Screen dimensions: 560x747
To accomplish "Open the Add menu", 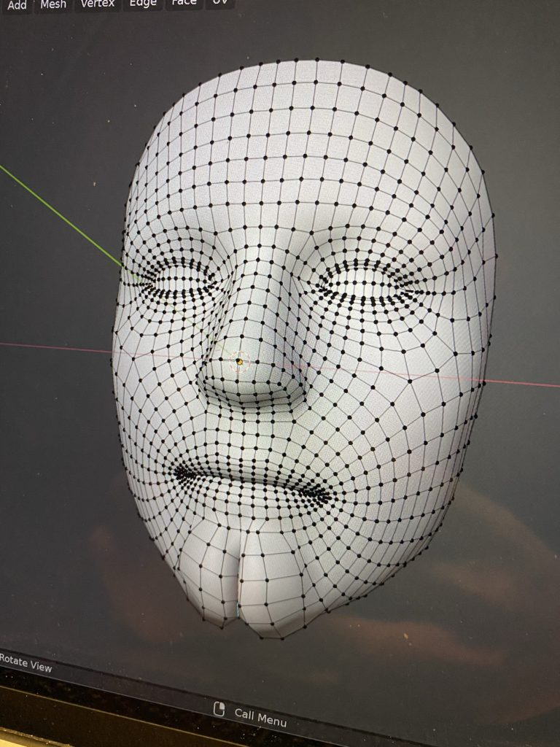I will [16, 4].
